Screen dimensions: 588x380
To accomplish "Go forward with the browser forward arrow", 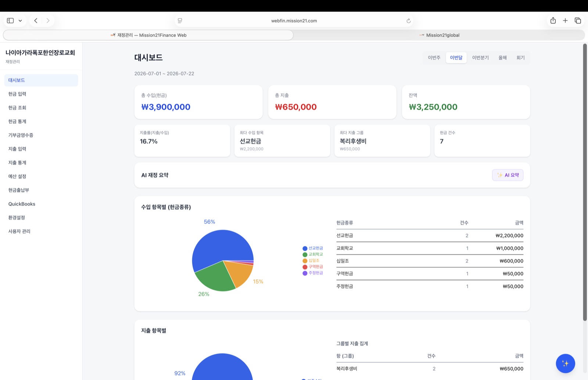I will [x=48, y=21].
